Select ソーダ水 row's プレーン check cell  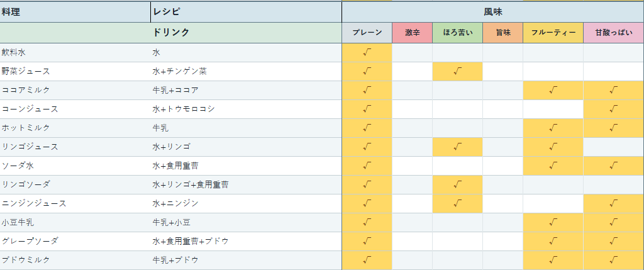[x=367, y=166]
